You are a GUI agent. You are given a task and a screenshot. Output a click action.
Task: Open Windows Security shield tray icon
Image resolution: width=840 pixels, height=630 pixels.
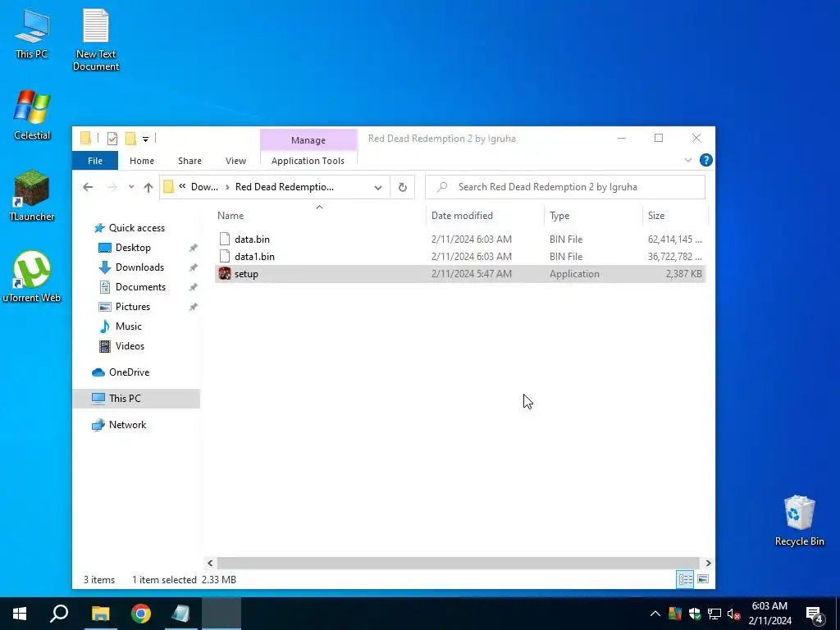pos(695,614)
